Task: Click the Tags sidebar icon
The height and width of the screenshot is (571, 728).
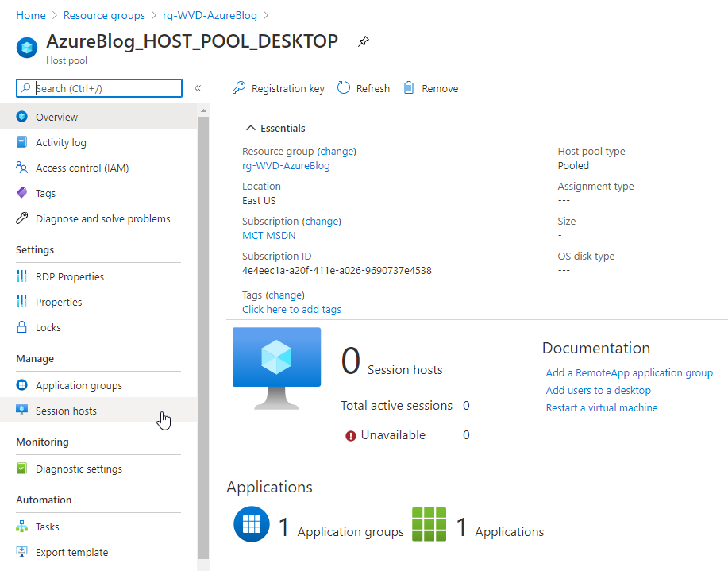Action: (x=21, y=193)
